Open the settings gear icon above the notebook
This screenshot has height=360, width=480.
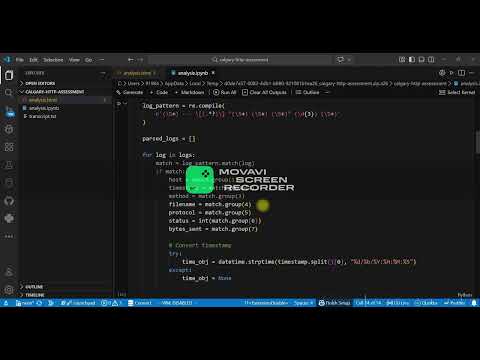(x=442, y=73)
